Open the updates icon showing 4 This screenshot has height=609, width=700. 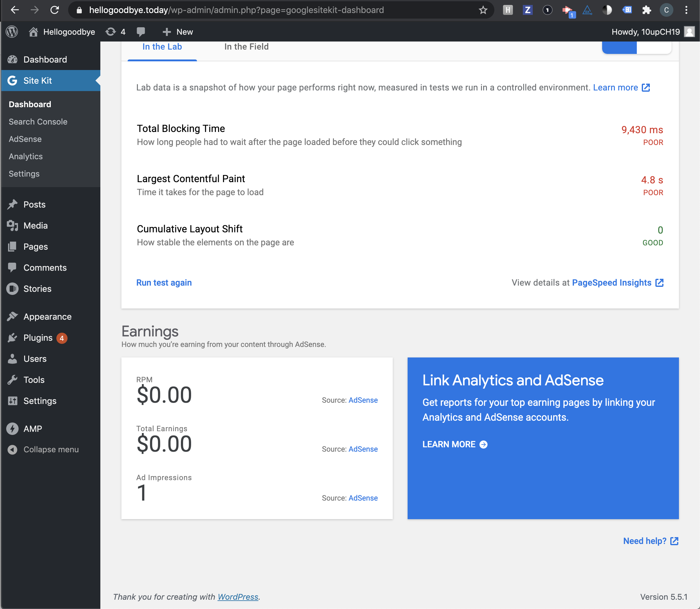[x=115, y=32]
